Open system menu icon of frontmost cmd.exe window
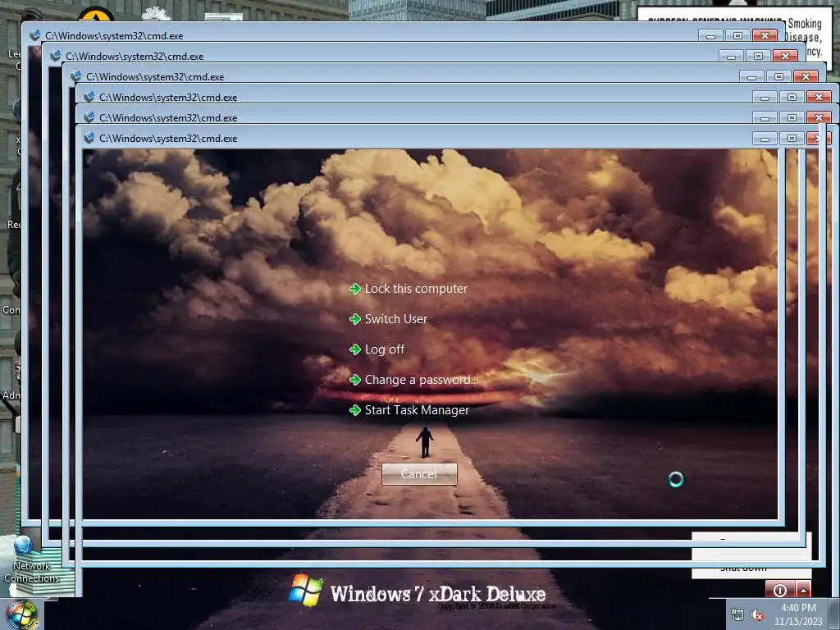 click(x=89, y=138)
